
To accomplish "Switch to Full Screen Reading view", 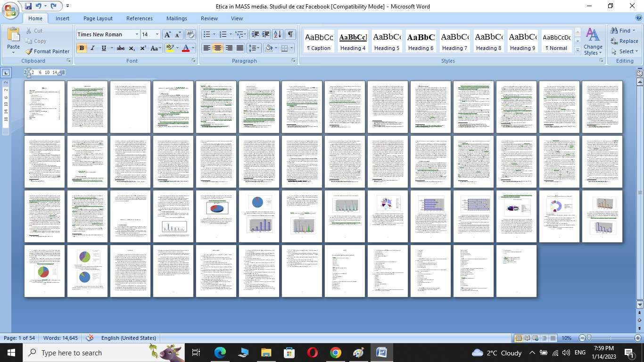I will click(x=527, y=338).
